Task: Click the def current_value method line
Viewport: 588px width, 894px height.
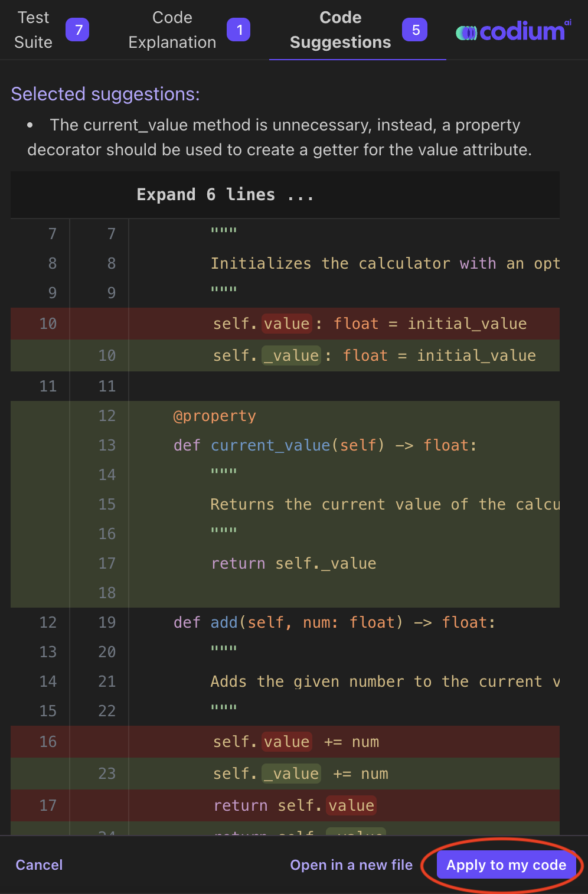Action: [325, 445]
